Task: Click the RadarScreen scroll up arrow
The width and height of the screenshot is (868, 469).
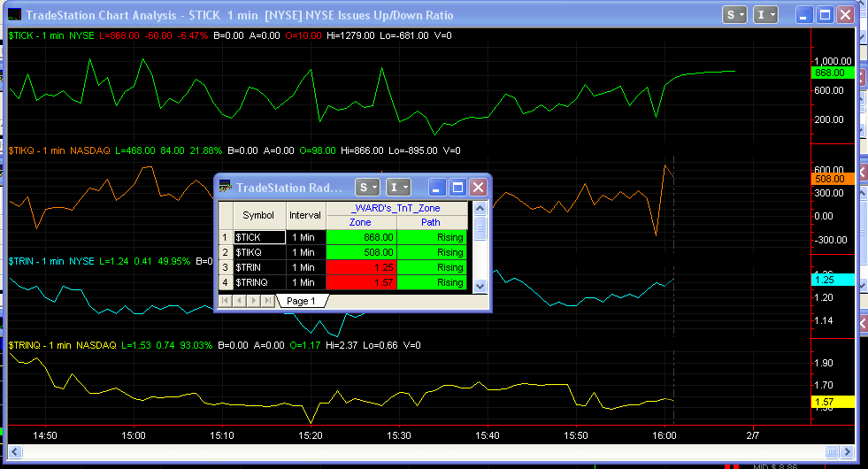Action: click(480, 208)
